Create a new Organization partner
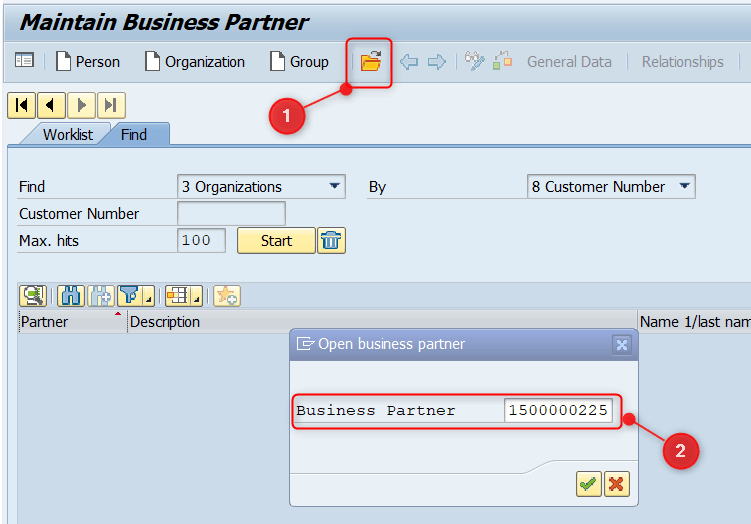Viewport: 751px width, 524px height. pyautogui.click(x=195, y=61)
